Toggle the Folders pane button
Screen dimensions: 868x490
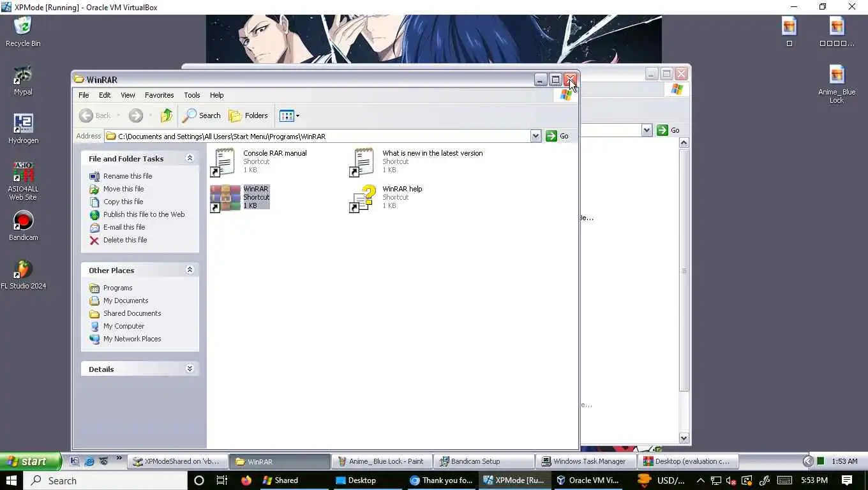pos(248,115)
